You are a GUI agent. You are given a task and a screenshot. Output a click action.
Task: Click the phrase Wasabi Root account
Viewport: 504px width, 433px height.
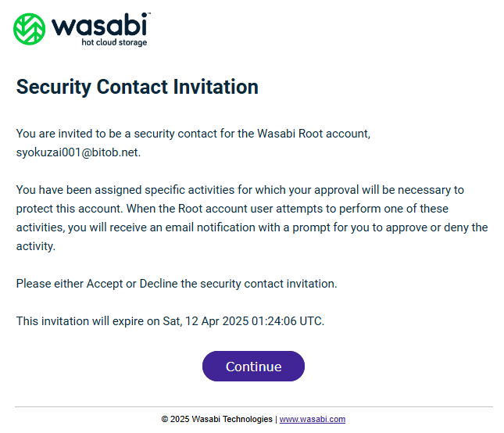313,134
